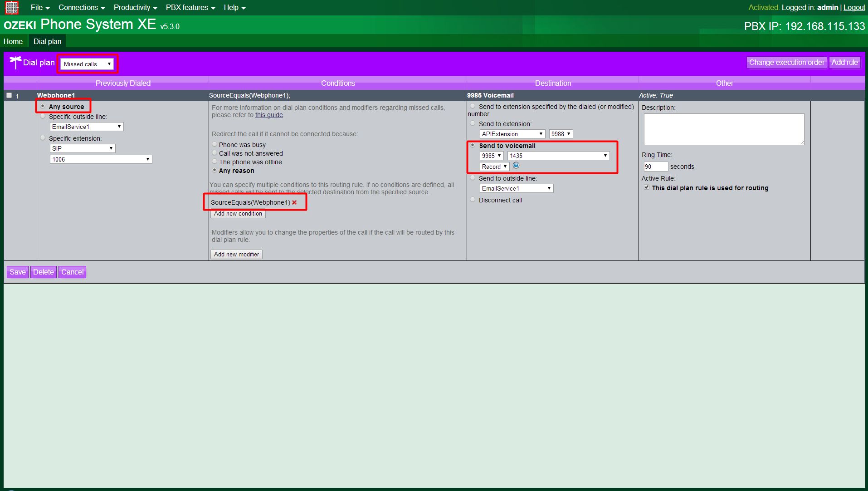Click the dragonfly Dial plan icon
868x491 pixels.
[15, 63]
